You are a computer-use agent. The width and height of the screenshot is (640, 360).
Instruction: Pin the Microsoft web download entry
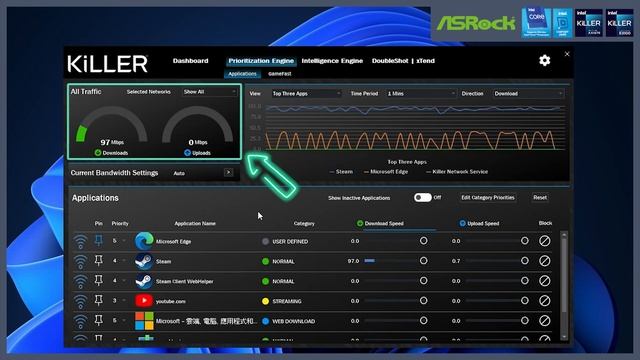click(98, 320)
